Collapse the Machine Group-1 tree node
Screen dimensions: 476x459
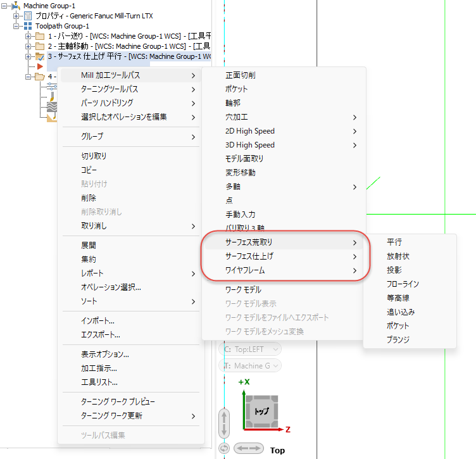click(x=4, y=6)
